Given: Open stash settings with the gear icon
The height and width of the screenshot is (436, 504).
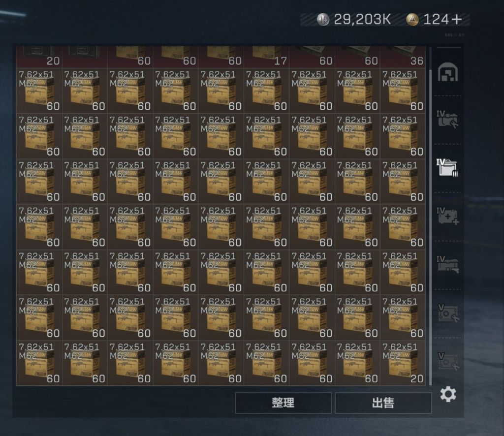Looking at the screenshot, I should pyautogui.click(x=448, y=394).
